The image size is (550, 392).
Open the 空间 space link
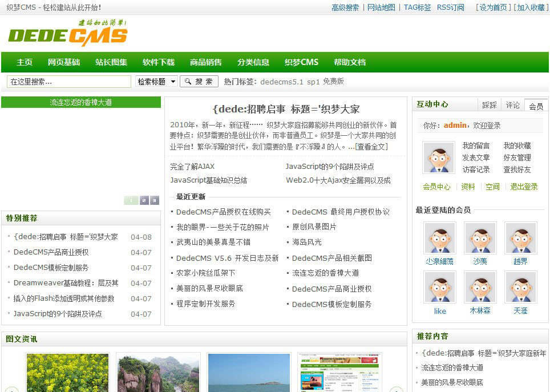[x=492, y=187]
